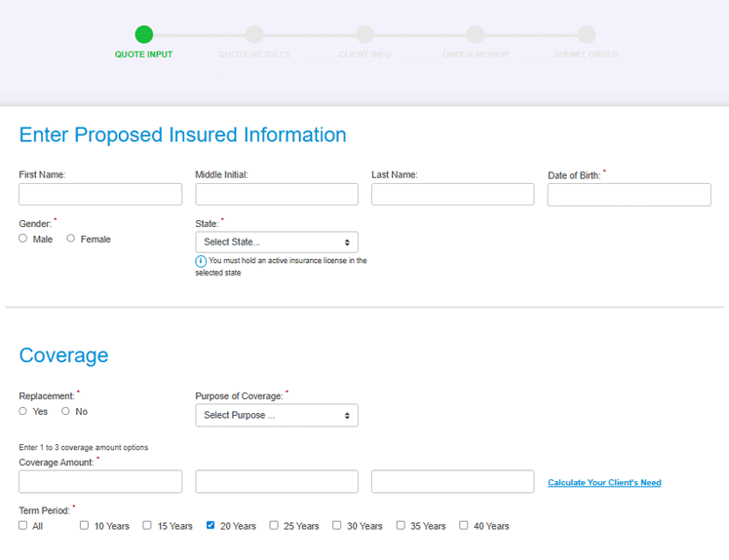Open Calculate Your Client's Need link
This screenshot has height=560, width=729.
click(x=604, y=483)
